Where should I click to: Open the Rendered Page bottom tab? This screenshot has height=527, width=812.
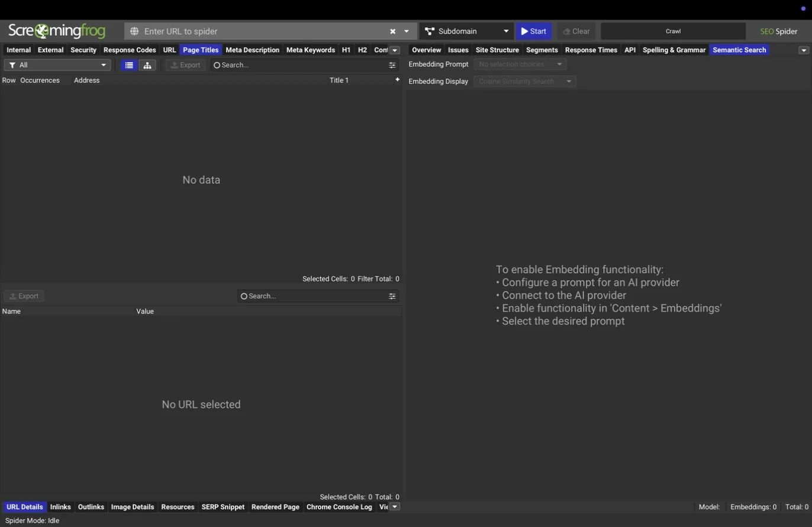(x=275, y=507)
